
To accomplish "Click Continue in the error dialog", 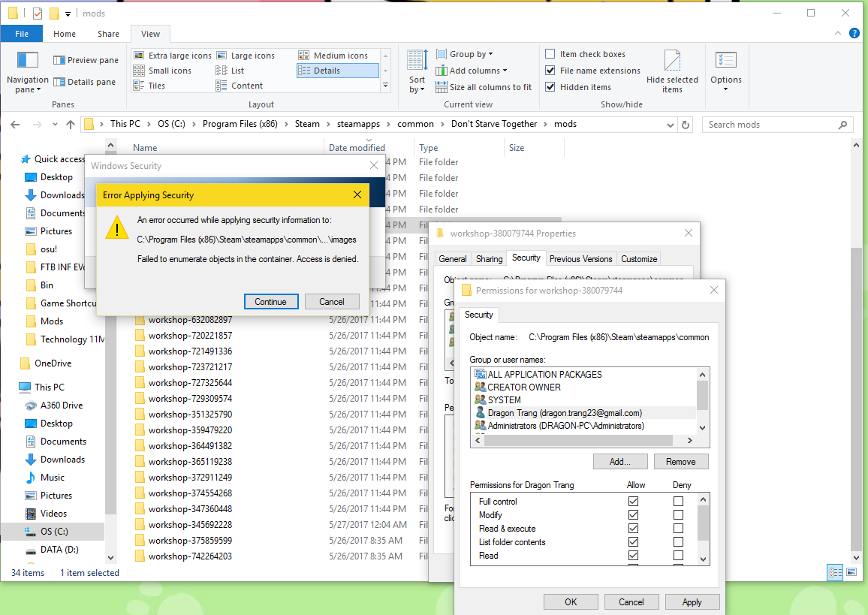I will pyautogui.click(x=270, y=302).
